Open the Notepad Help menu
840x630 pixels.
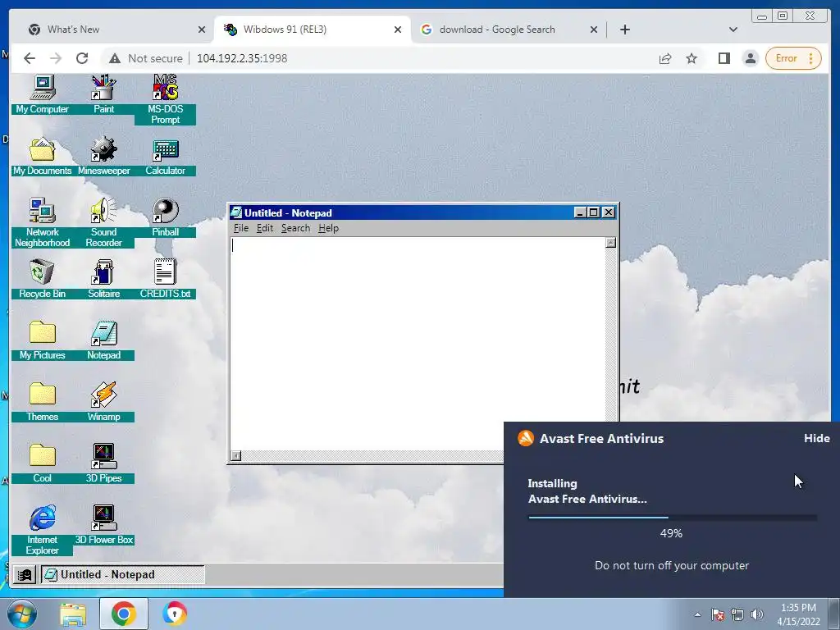(x=328, y=228)
